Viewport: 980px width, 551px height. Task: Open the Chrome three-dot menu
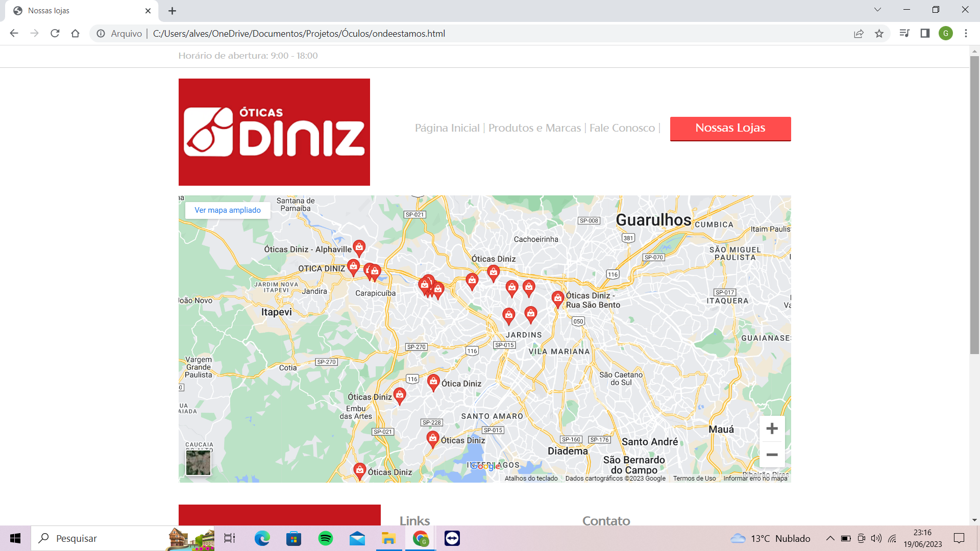(x=966, y=34)
